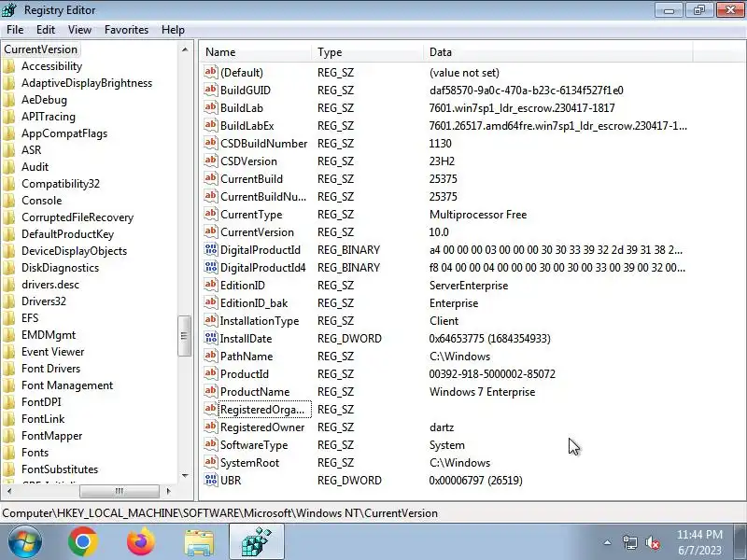The width and height of the screenshot is (747, 560).
Task: Click the tree scroll left arrow
Action: 9,491
